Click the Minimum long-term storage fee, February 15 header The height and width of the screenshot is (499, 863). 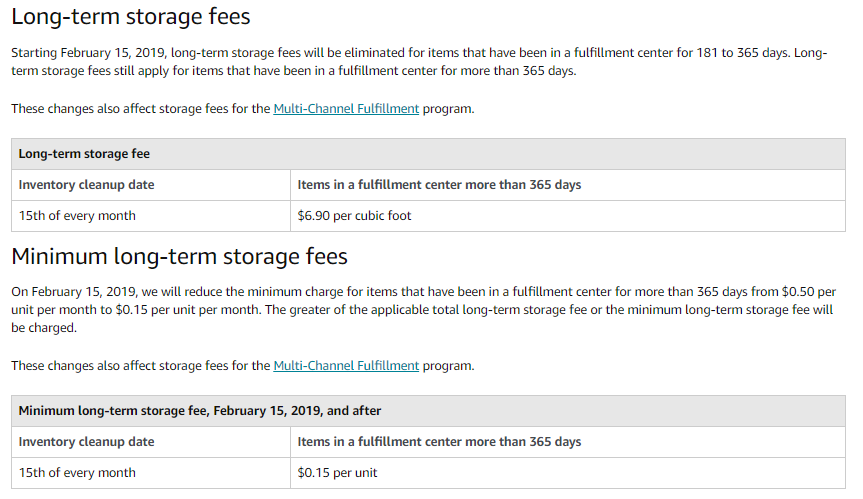(x=428, y=411)
